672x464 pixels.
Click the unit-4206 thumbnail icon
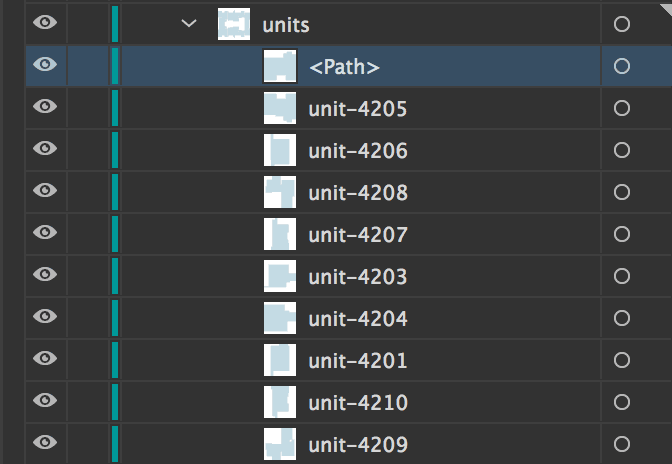click(280, 150)
